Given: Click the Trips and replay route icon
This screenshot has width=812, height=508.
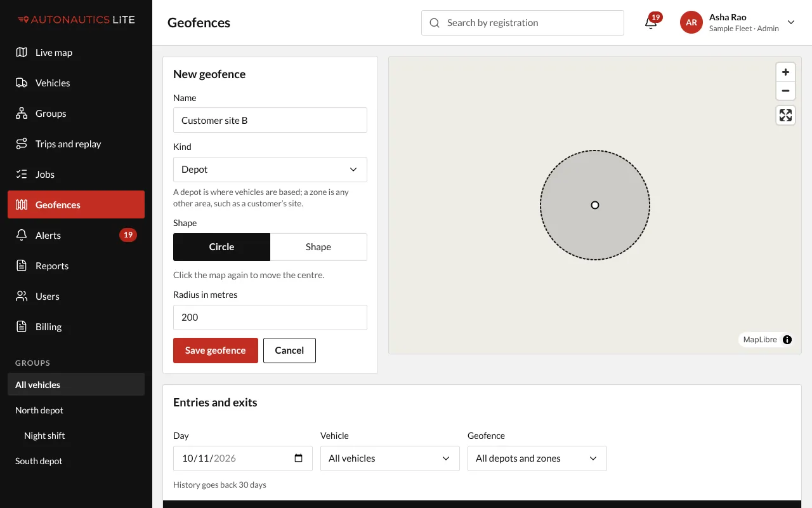Looking at the screenshot, I should click(22, 144).
